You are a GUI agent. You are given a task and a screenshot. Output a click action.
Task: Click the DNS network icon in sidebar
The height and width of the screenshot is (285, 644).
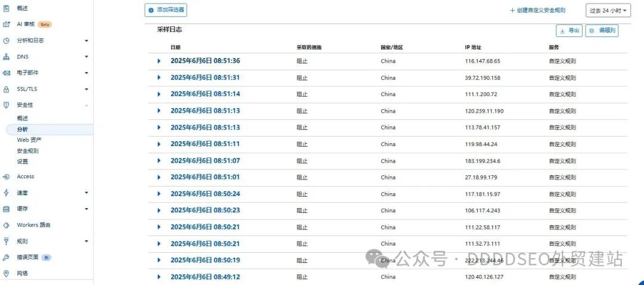(7, 57)
